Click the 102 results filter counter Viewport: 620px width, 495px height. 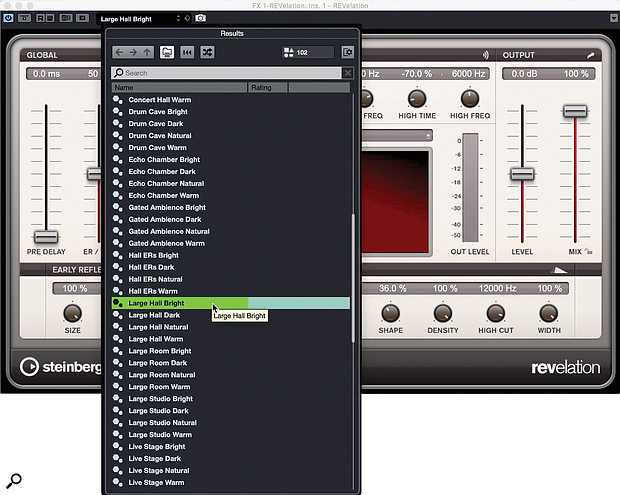click(308, 52)
